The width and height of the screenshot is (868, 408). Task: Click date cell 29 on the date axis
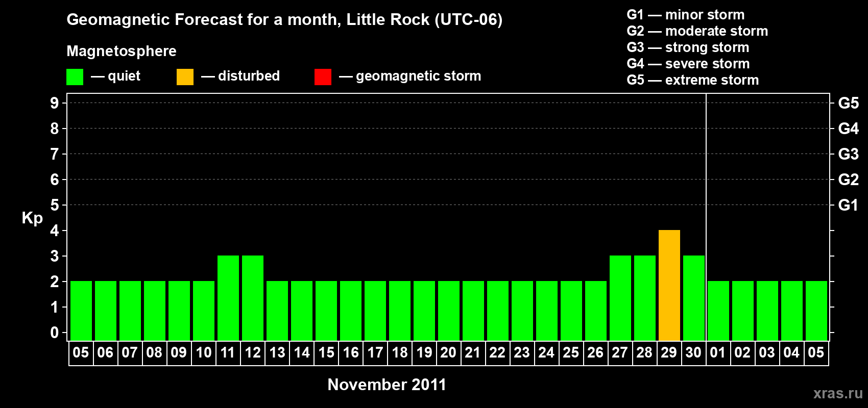(669, 353)
